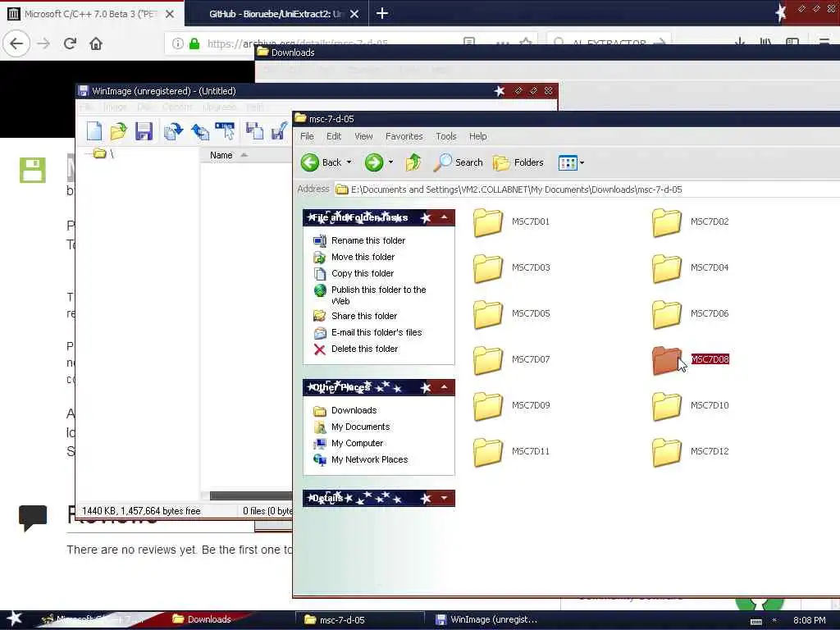The height and width of the screenshot is (630, 840).
Task: Collapse File and Folder Tasks panel
Action: [444, 217]
